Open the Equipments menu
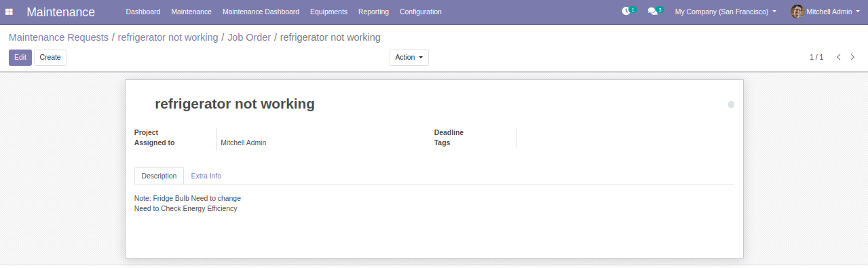 coord(328,12)
